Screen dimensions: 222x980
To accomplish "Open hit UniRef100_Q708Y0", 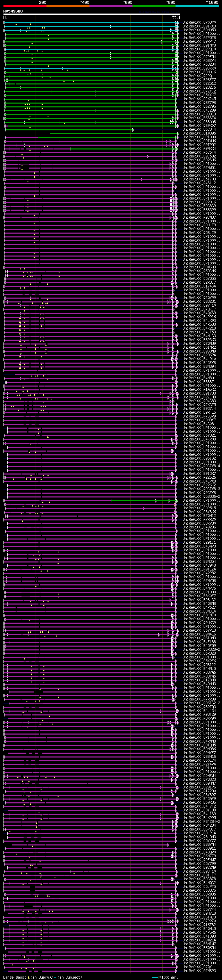I will pos(199,23).
